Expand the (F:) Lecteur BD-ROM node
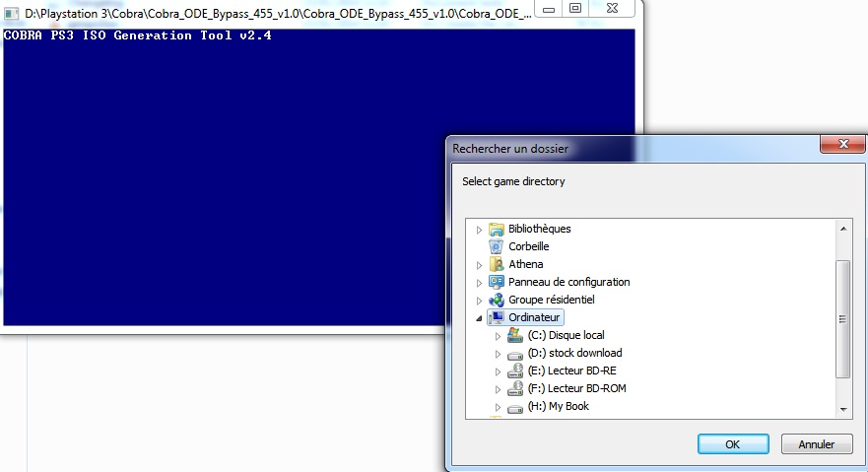 click(498, 388)
